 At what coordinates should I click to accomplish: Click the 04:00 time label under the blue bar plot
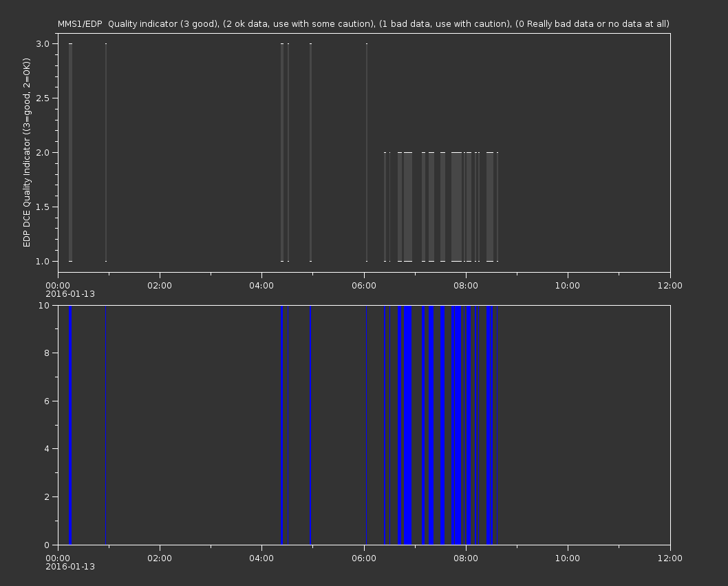pyautogui.click(x=261, y=558)
